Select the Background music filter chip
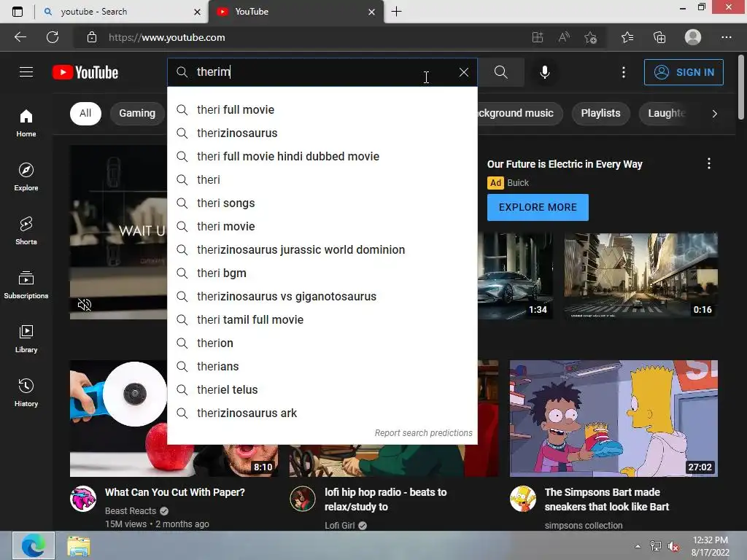The height and width of the screenshot is (560, 747). point(519,113)
